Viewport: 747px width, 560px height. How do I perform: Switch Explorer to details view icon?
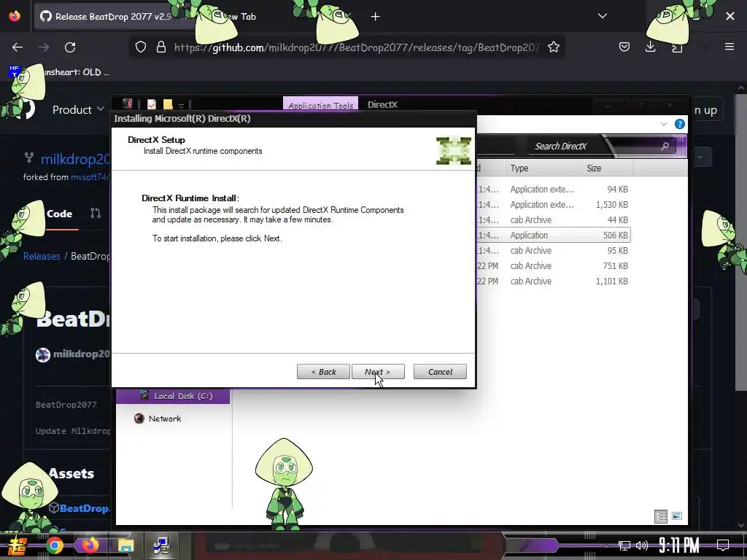(661, 516)
